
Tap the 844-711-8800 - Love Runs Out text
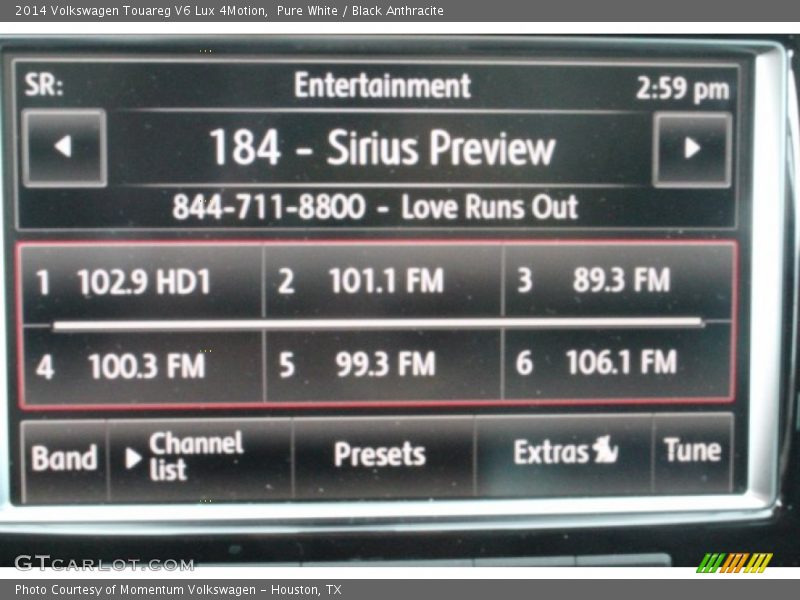(x=375, y=207)
